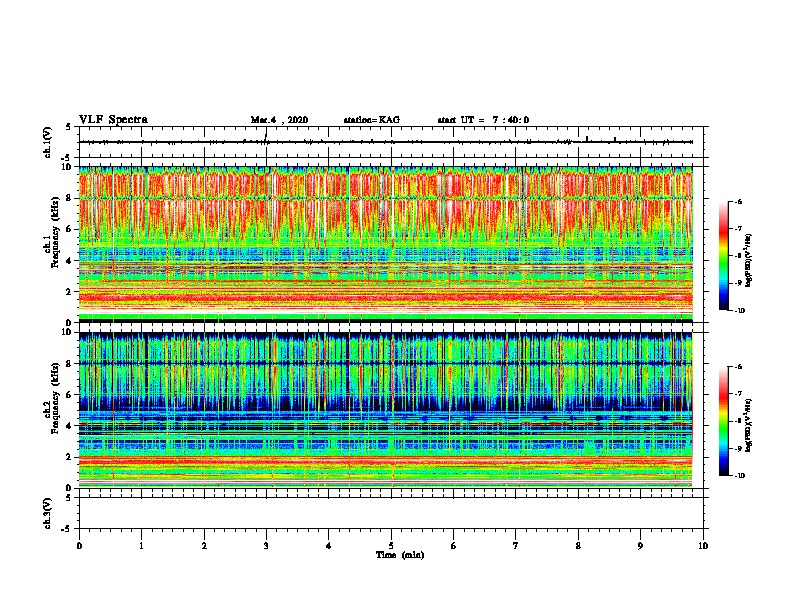Click the 'start UT = 7:40:0' label
792x612 pixels.
[483, 120]
